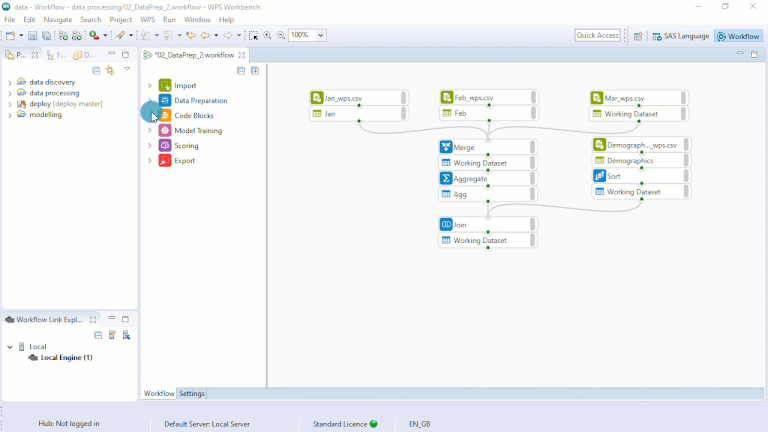This screenshot has width=768, height=432.
Task: Click the Aggregate block icon
Action: 446,179
